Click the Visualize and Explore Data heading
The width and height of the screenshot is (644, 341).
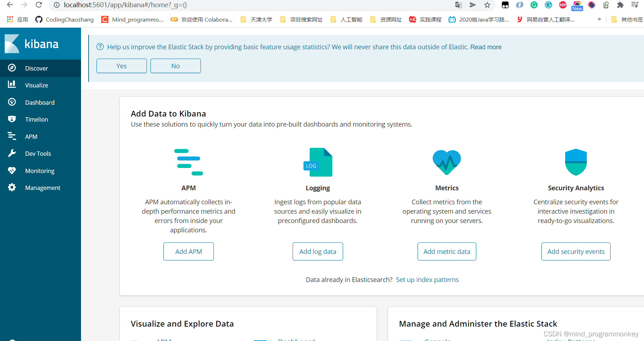[x=182, y=324]
